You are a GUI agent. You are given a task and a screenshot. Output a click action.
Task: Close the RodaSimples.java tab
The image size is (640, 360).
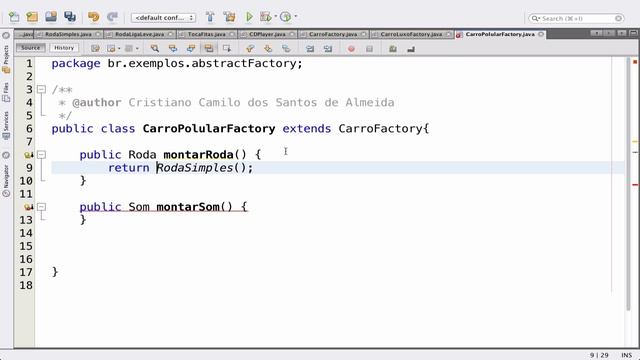click(x=98, y=34)
